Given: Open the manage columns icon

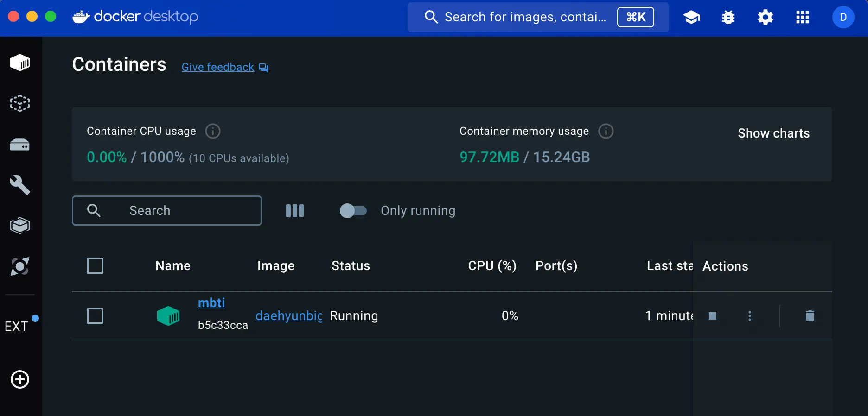Looking at the screenshot, I should (x=295, y=211).
